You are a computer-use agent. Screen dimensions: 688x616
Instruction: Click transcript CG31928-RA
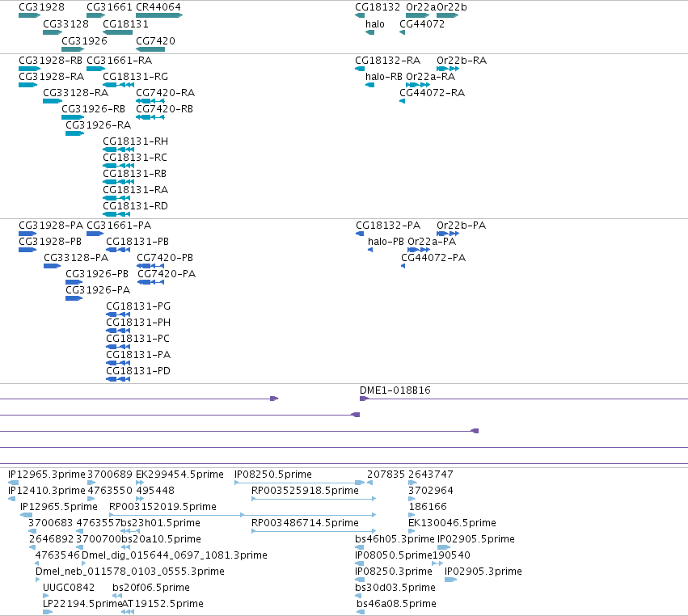(x=51, y=76)
